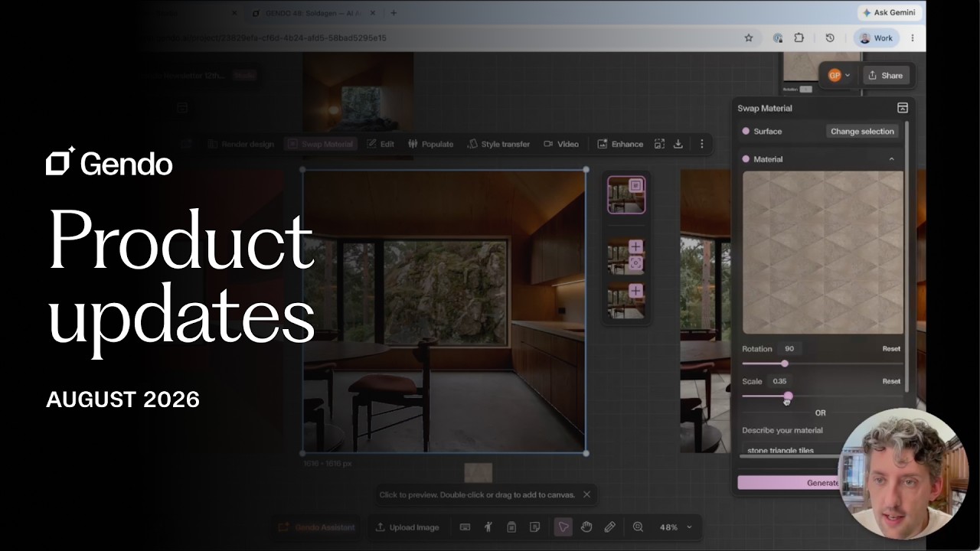The image size is (980, 551).
Task: Reset the Scale value
Action: (891, 381)
